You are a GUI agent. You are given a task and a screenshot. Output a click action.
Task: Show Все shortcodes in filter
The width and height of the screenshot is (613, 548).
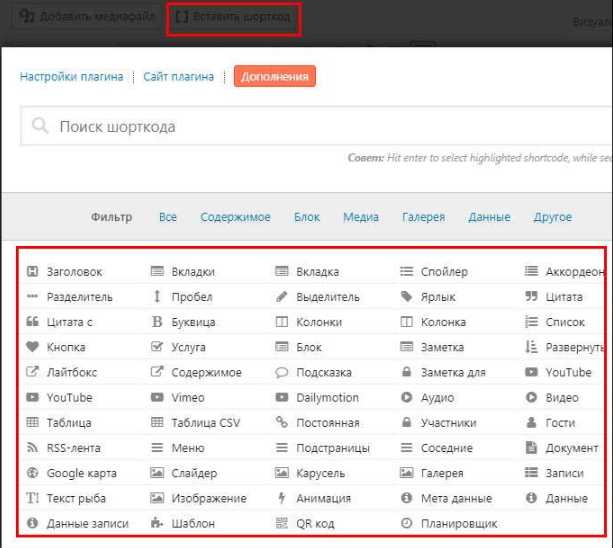(x=168, y=217)
